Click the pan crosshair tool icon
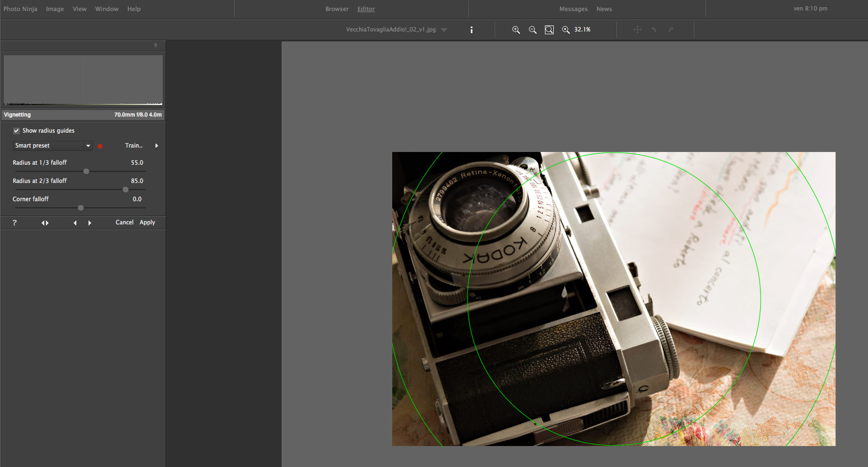The height and width of the screenshot is (467, 868). coord(637,30)
